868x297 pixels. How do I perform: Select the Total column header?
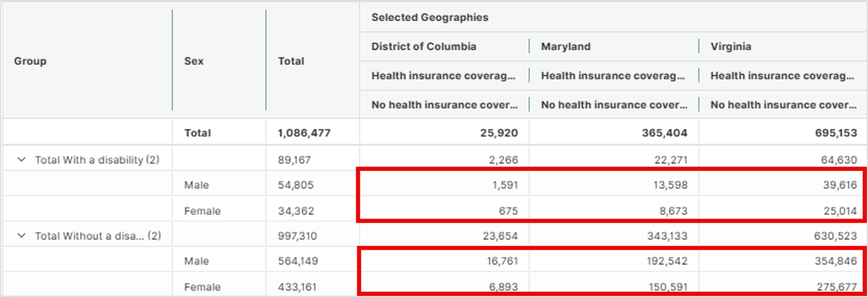click(291, 61)
